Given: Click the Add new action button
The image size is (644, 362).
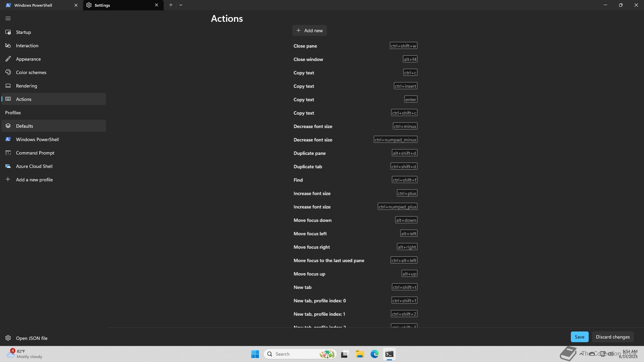Looking at the screenshot, I should click(x=309, y=31).
